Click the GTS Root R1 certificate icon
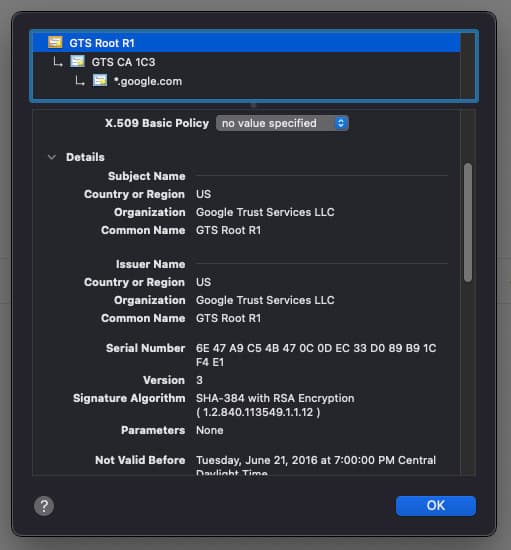Image resolution: width=511 pixels, height=550 pixels. pyautogui.click(x=55, y=42)
